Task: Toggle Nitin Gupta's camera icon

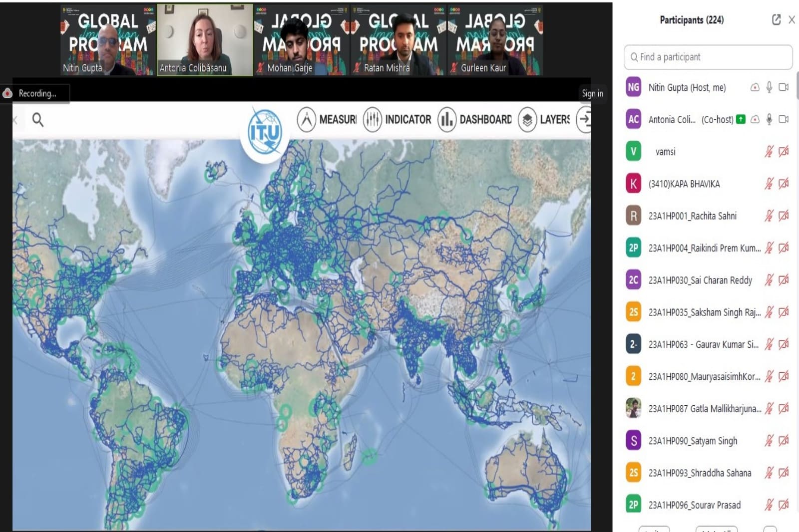Action: [x=784, y=87]
